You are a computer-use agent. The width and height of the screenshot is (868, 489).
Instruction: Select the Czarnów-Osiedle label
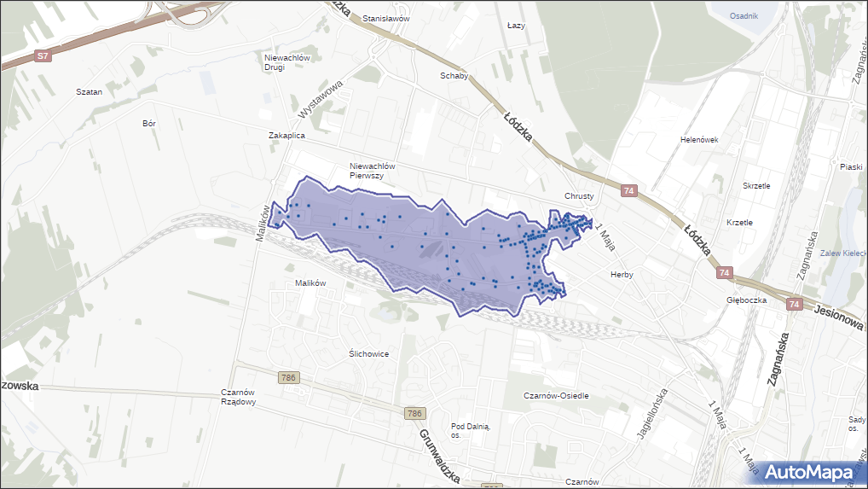pyautogui.click(x=556, y=396)
